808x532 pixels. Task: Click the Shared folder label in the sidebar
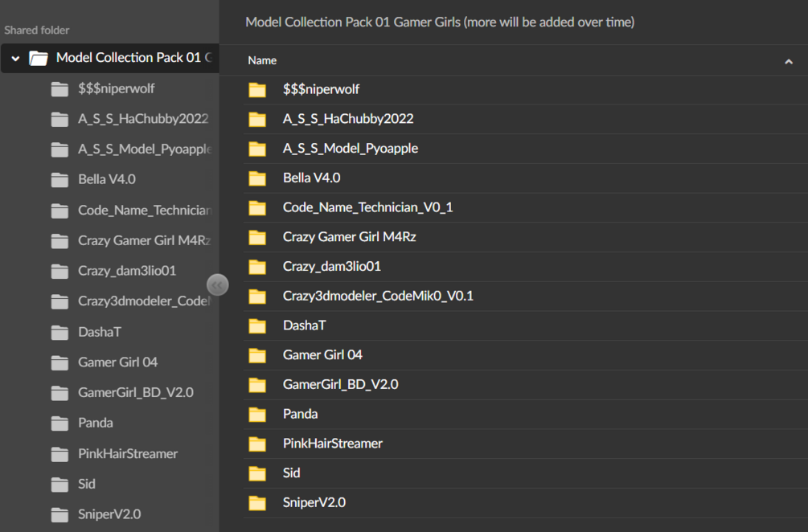pyautogui.click(x=37, y=31)
